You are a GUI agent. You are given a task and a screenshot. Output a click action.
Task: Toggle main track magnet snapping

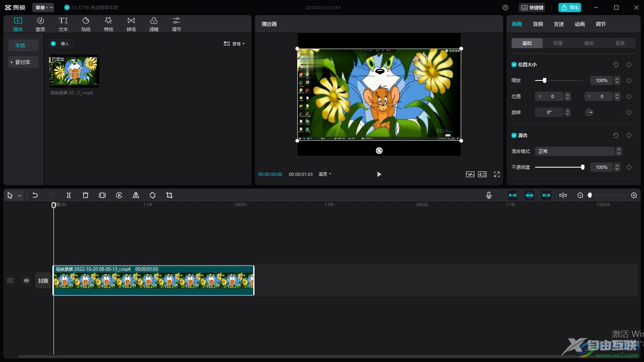[513, 195]
